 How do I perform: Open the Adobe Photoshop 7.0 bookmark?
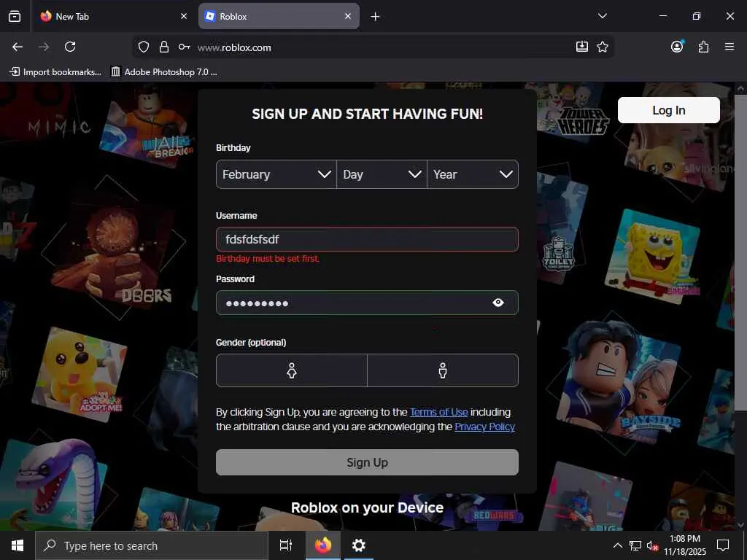tap(164, 72)
